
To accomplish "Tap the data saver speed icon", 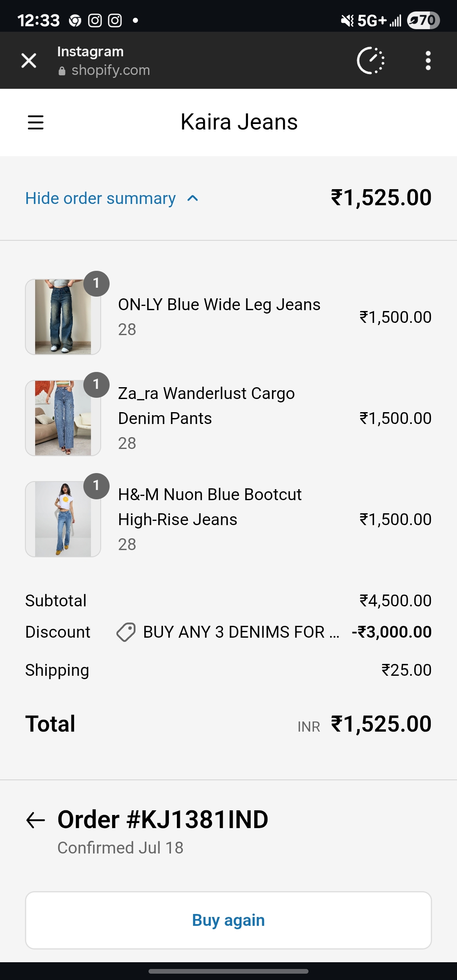I will [371, 61].
